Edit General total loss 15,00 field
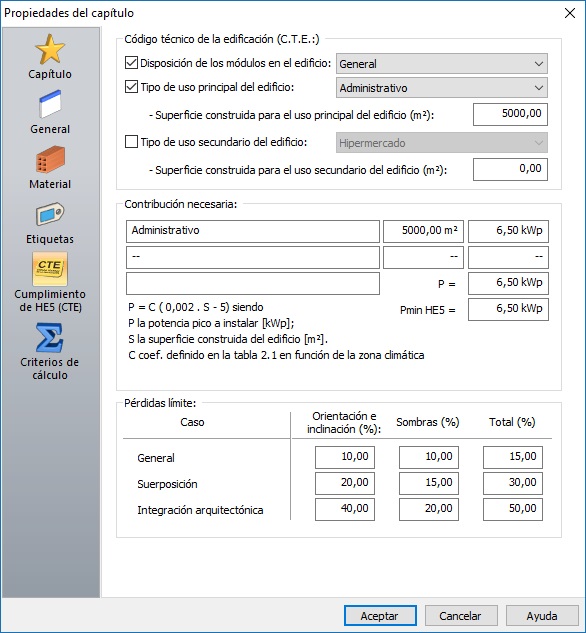Screen dimensions: 586x633 coord(513,457)
